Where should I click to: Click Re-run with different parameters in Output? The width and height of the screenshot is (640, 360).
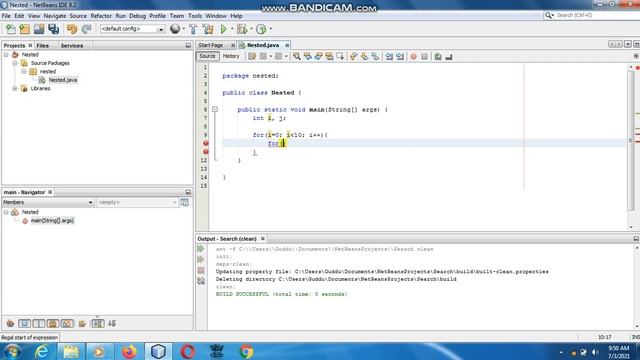click(x=201, y=259)
